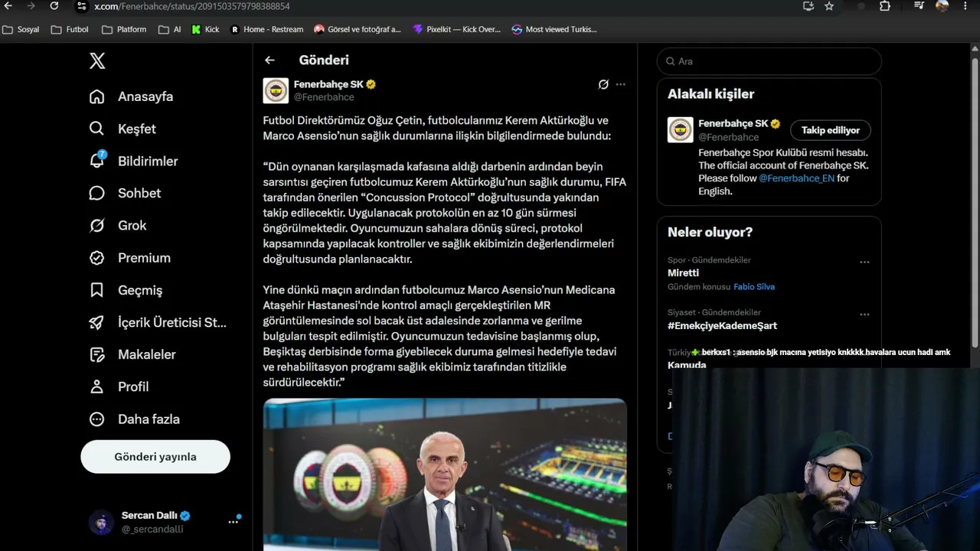The height and width of the screenshot is (551, 980).
Task: Click the page vertical scrollbar
Action: coord(975,203)
